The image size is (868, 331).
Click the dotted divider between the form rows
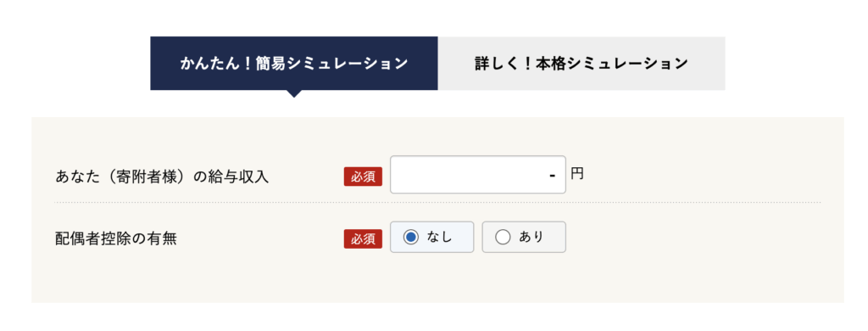(x=437, y=202)
